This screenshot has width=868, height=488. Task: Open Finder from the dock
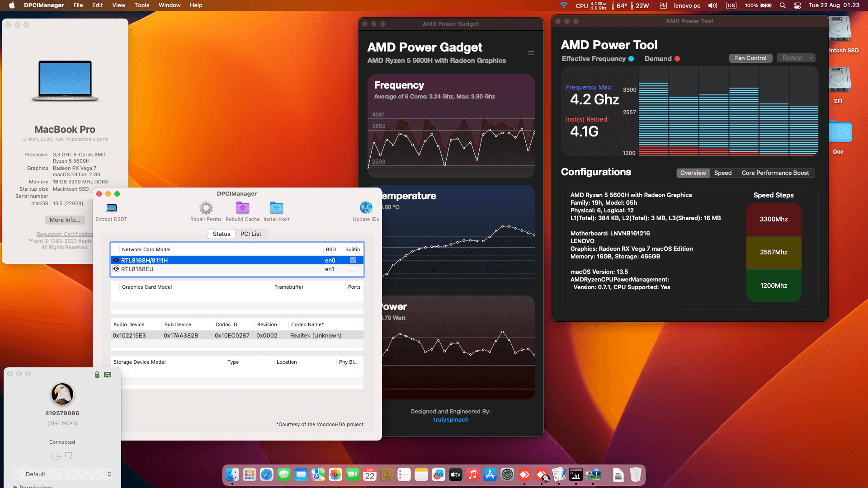pos(232,475)
